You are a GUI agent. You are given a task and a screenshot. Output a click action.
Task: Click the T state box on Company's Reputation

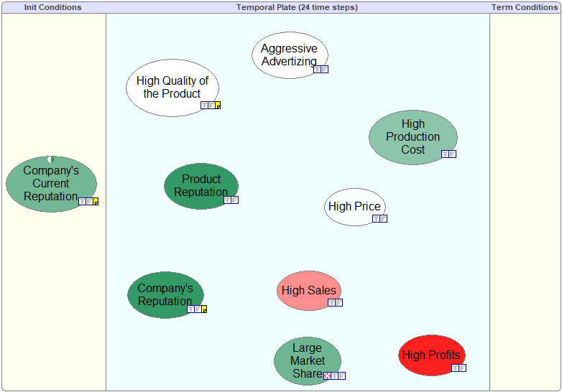coord(191,309)
